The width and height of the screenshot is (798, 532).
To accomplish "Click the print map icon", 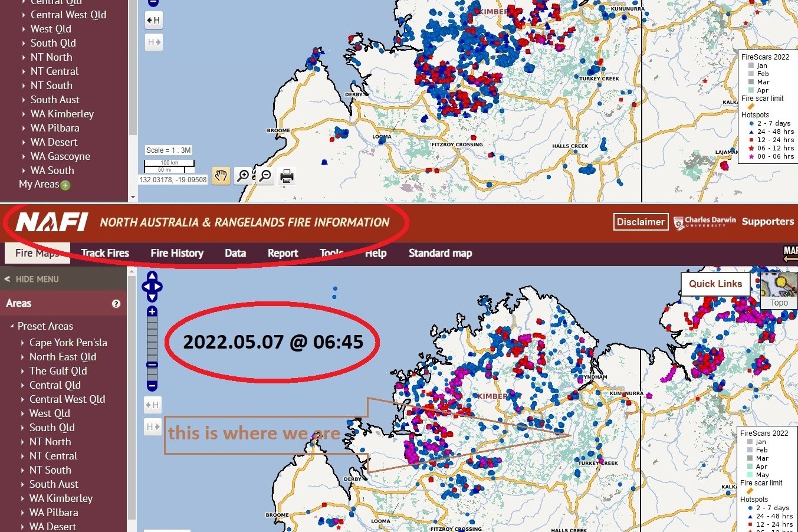I will click(287, 176).
